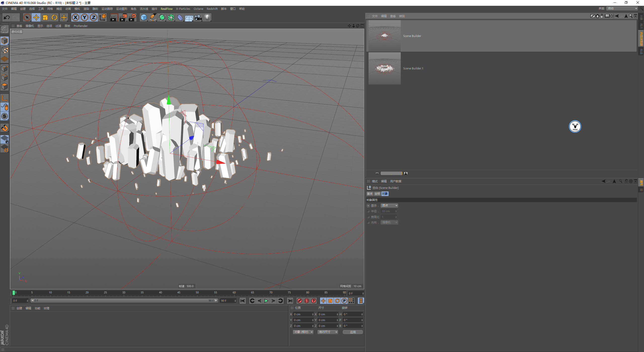Toggle the Parameter keyframe P button

pyautogui.click(x=344, y=301)
